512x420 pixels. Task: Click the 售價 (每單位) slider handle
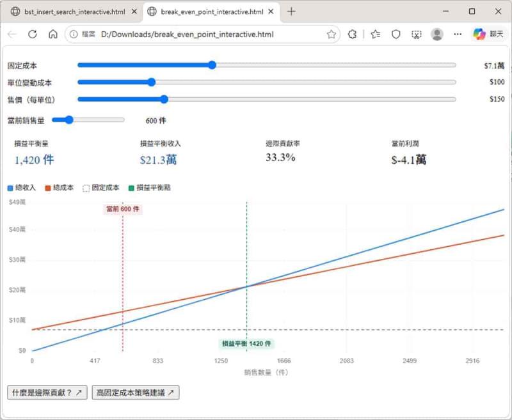click(x=164, y=99)
